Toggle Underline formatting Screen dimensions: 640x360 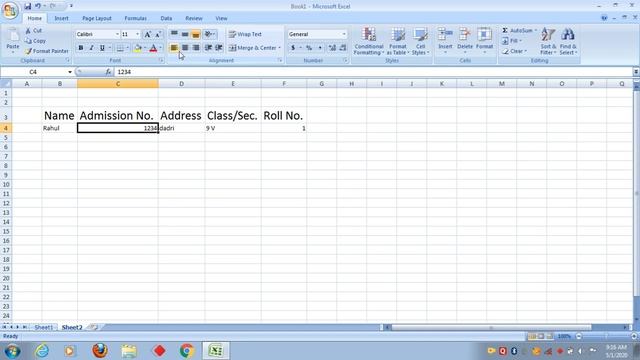tap(102, 48)
